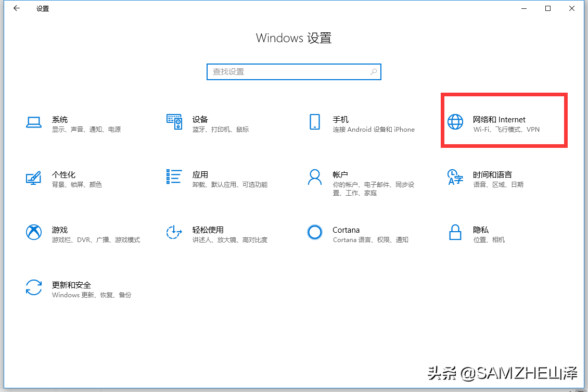Focus the 查找设置 search field
Screen dimensions: 588x392
[293, 72]
